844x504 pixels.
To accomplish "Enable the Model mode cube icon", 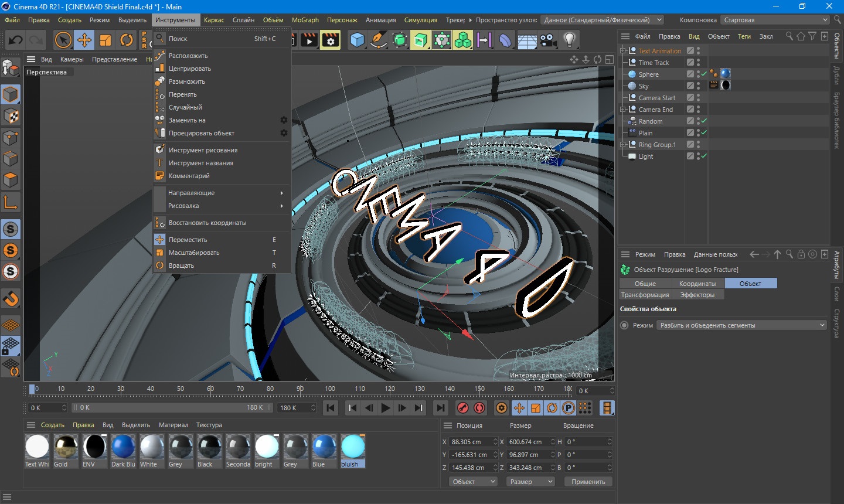I will coord(11,94).
